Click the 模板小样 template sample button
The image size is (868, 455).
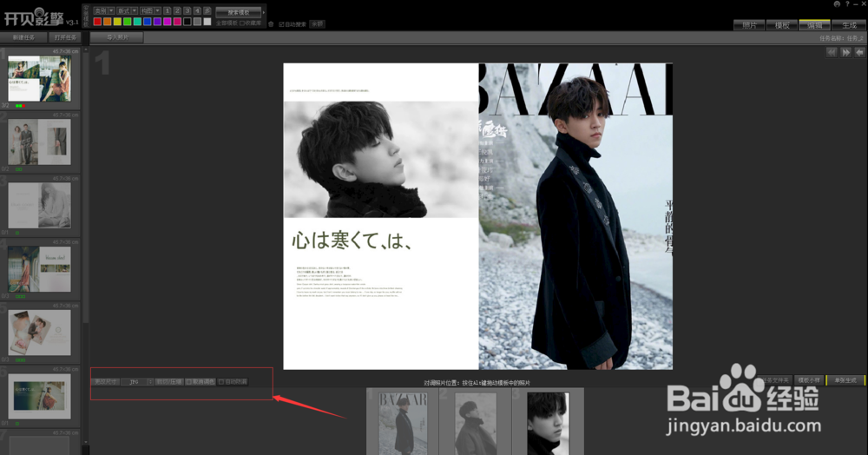pyautogui.click(x=809, y=380)
